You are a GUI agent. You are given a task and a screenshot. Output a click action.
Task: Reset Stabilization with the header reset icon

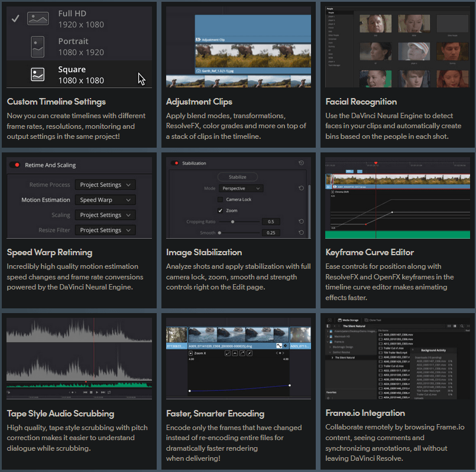pos(302,163)
